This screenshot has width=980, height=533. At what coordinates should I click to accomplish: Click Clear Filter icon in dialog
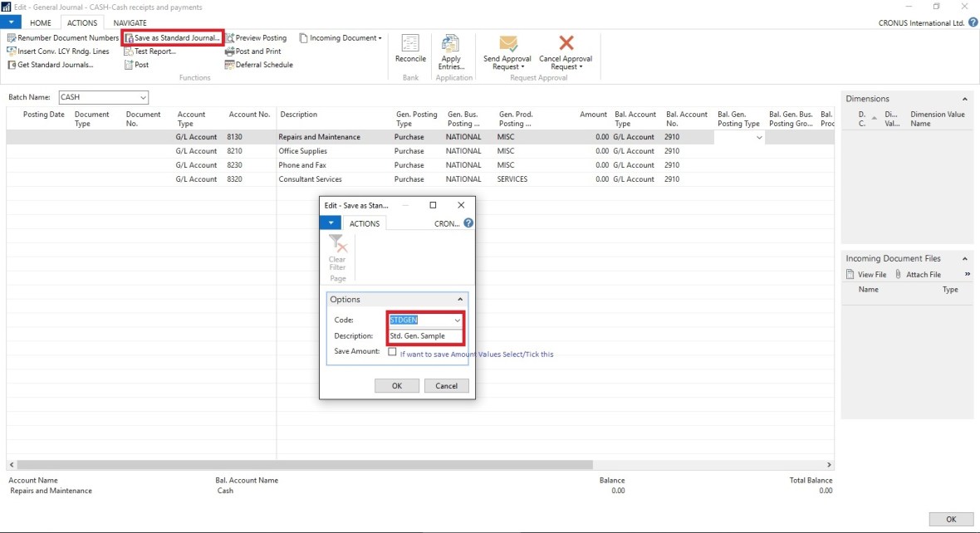pos(337,244)
